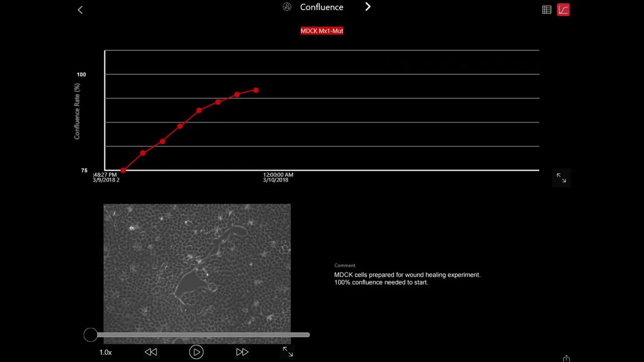This screenshot has height=362, width=644.
Task: Select the MDCK Mx1-Mut series label
Action: click(x=321, y=31)
